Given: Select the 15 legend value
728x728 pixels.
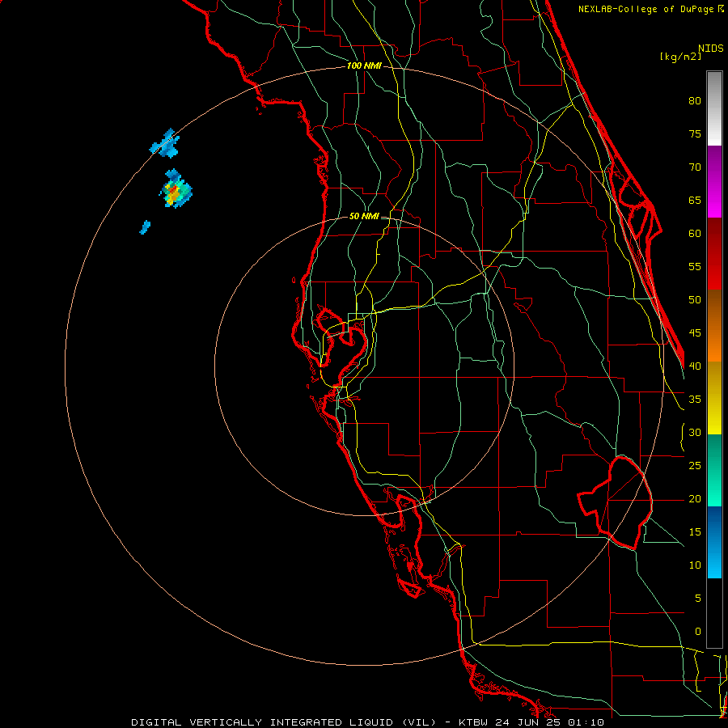Looking at the screenshot, I should click(x=695, y=532).
